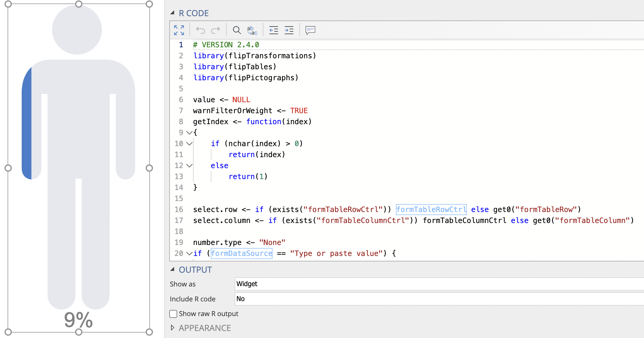Select the formTableRowCtrl control token
The width and height of the screenshot is (644, 338).
pyautogui.click(x=431, y=209)
